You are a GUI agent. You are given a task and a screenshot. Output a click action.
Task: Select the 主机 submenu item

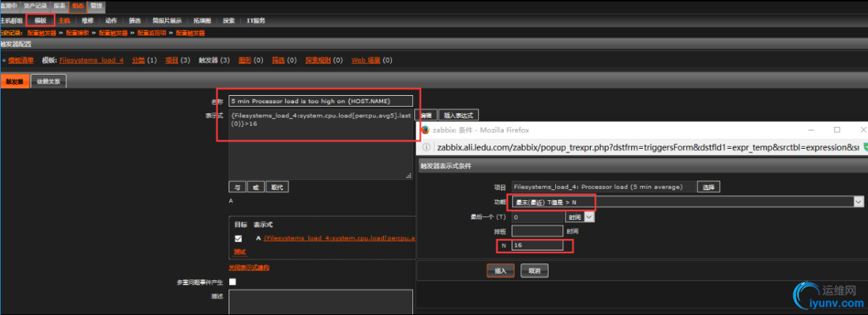(64, 20)
